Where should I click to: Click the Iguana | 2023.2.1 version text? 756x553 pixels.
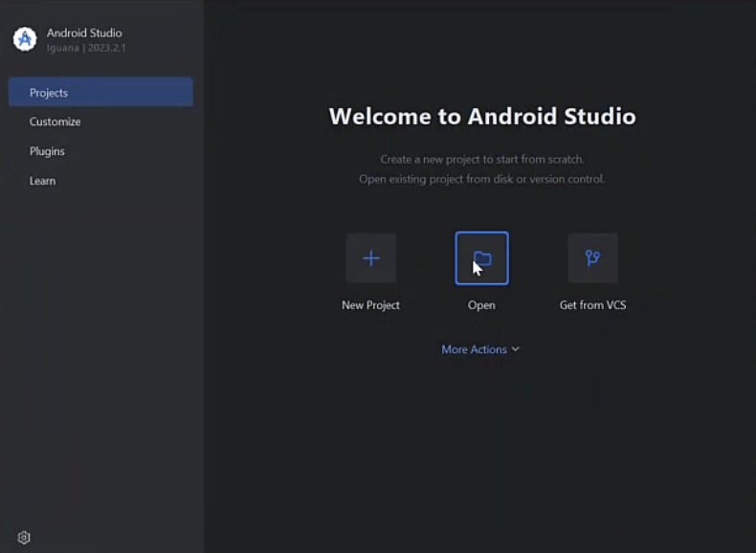pos(86,48)
